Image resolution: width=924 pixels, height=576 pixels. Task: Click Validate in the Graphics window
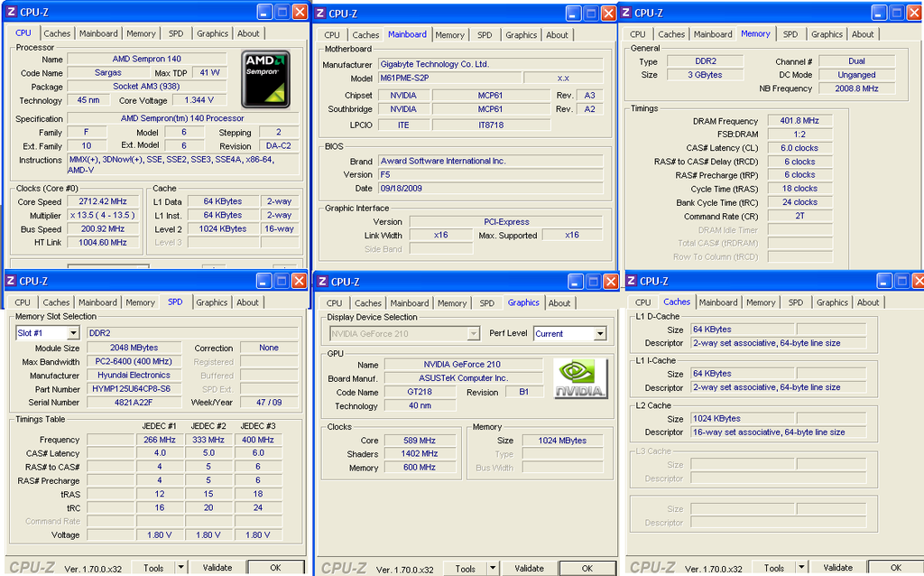pos(529,569)
